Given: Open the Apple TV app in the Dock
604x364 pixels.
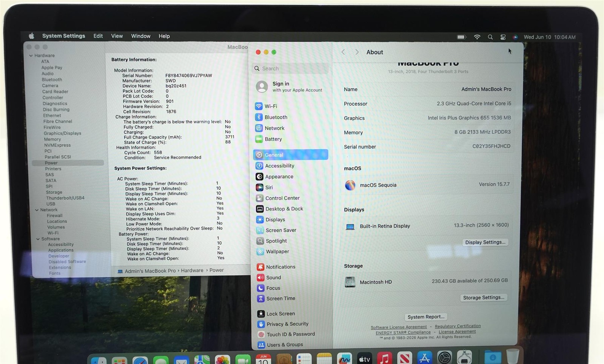Looking at the screenshot, I should 364,359.
